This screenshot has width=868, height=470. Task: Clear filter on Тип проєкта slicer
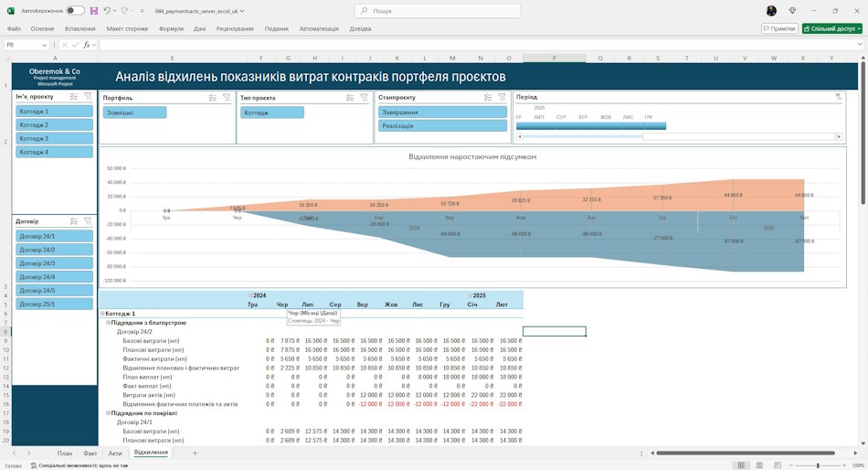coord(365,98)
